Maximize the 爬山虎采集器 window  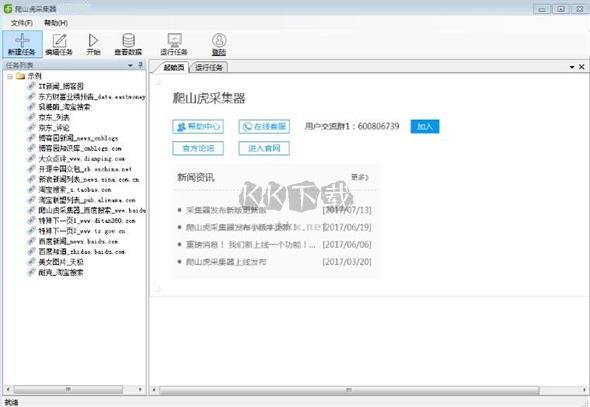[x=561, y=9]
